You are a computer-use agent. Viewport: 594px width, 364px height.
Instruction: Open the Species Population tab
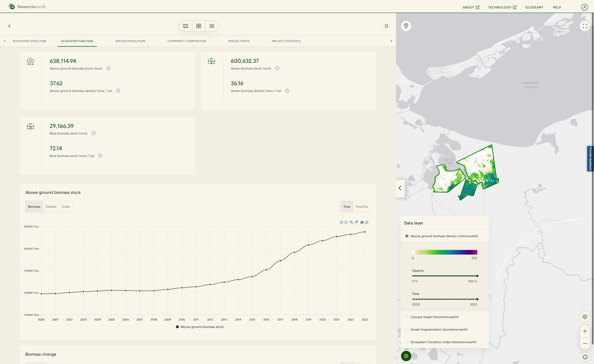[x=130, y=41]
